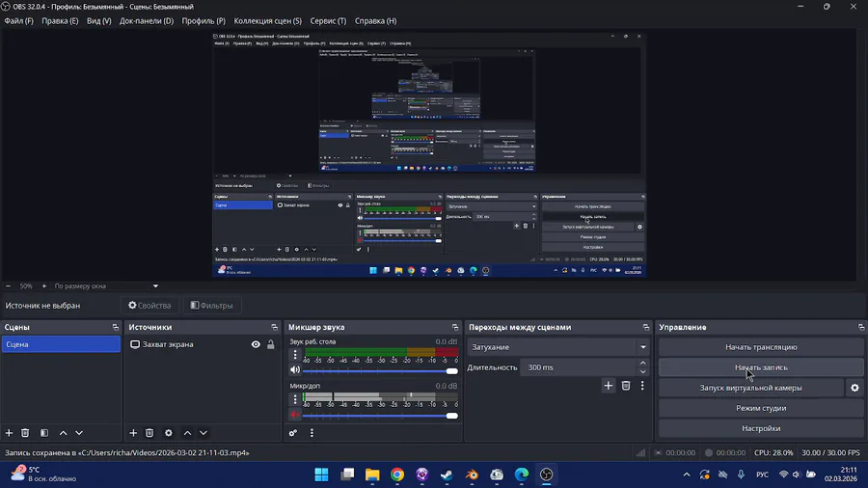Open virtual camera settings gear
This screenshot has width=868, height=488.
[x=854, y=388]
